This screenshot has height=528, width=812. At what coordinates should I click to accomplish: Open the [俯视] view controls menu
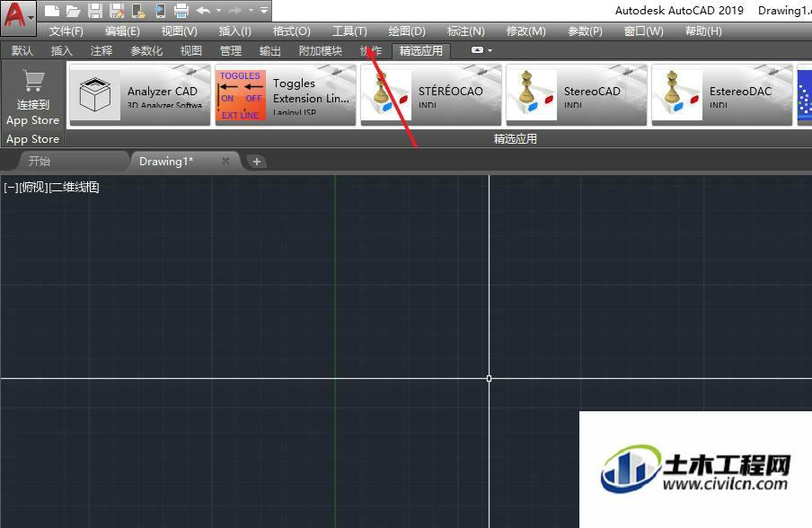(33, 187)
